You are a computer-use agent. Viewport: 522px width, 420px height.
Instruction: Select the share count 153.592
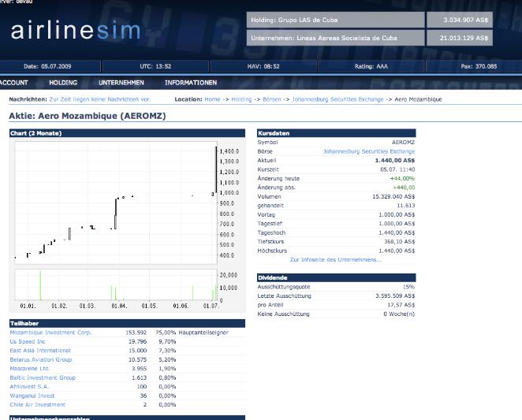[x=136, y=333]
